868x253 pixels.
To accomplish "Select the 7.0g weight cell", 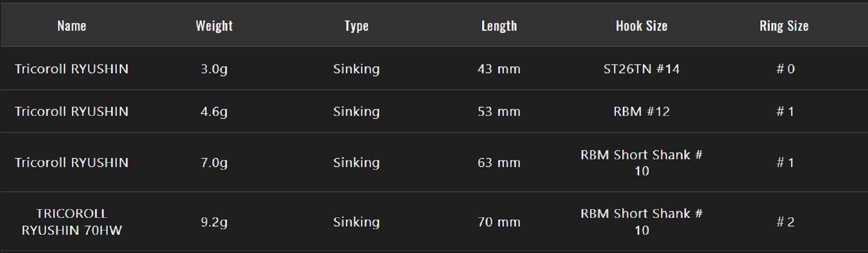I will click(x=214, y=163).
